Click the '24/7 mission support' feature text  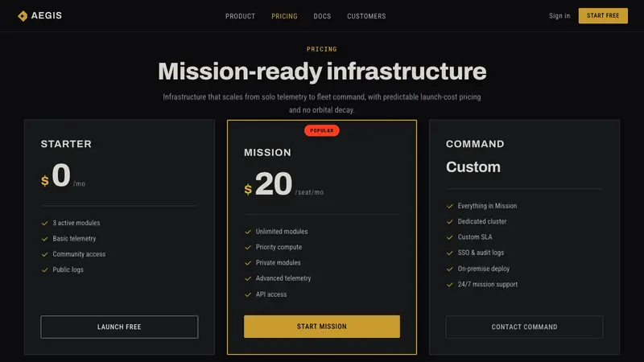[x=488, y=284]
